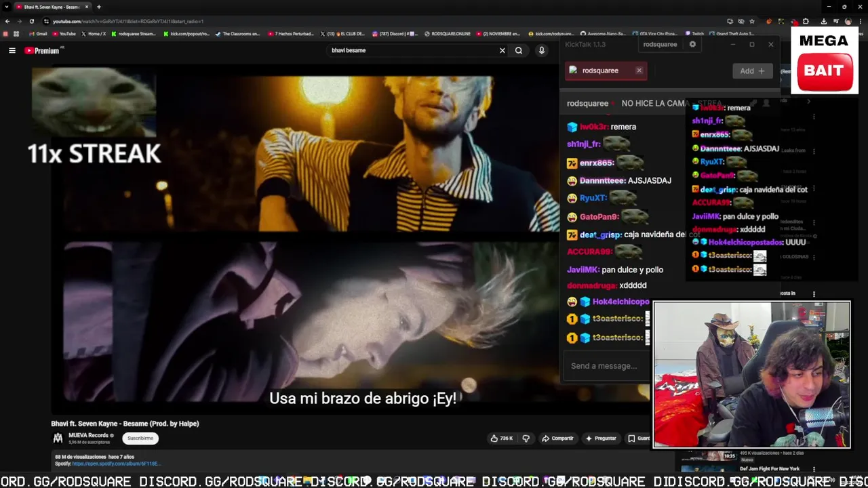The height and width of the screenshot is (488, 868).
Task: Open the YouTube bookmark
Action: coord(64,33)
